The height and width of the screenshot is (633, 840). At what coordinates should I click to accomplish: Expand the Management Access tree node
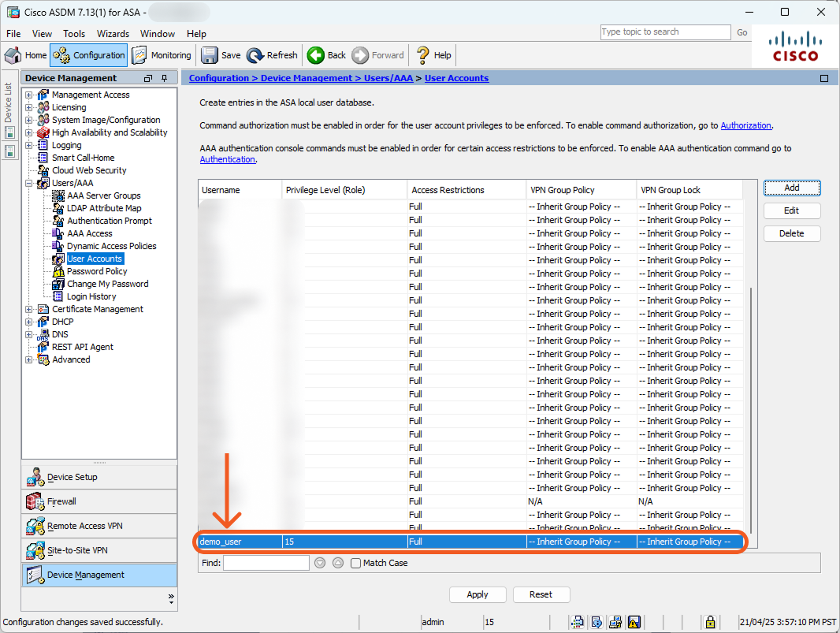pos(29,95)
